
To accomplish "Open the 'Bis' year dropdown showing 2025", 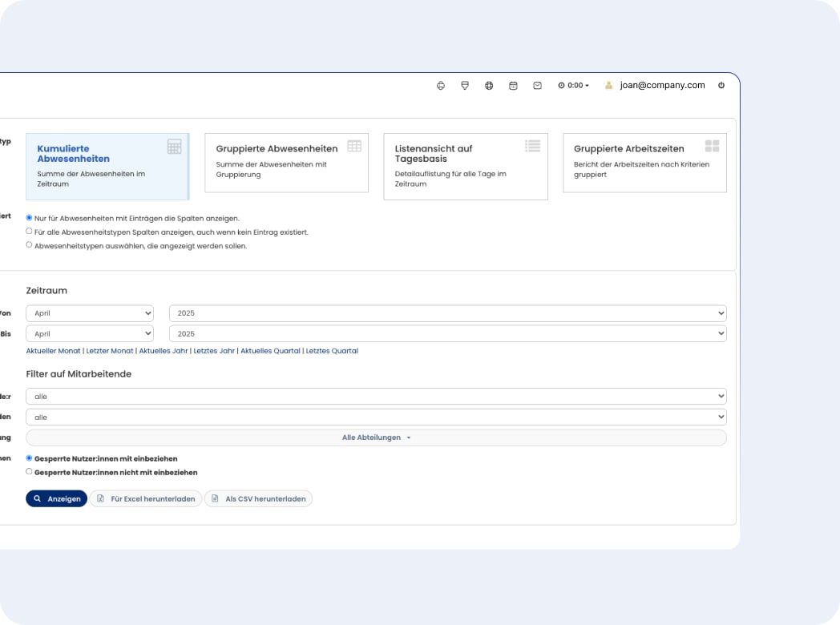I will click(x=447, y=333).
